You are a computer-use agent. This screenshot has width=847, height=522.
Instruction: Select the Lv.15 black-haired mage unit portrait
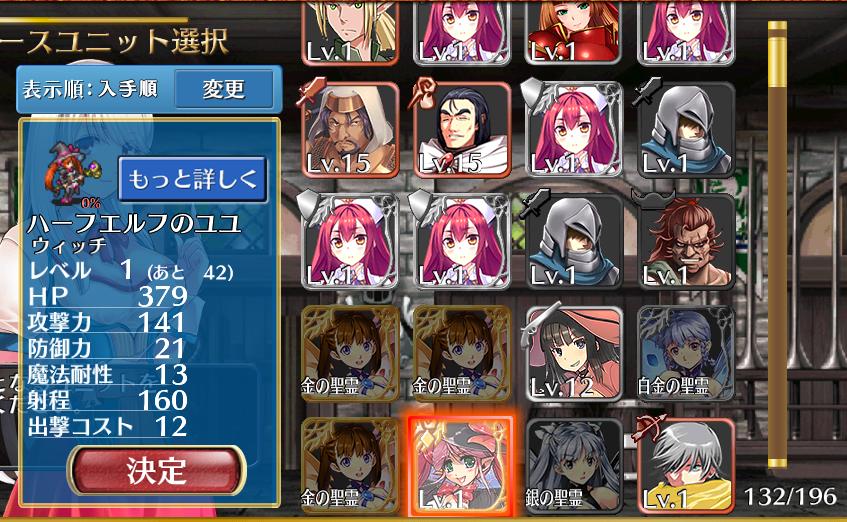(462, 130)
